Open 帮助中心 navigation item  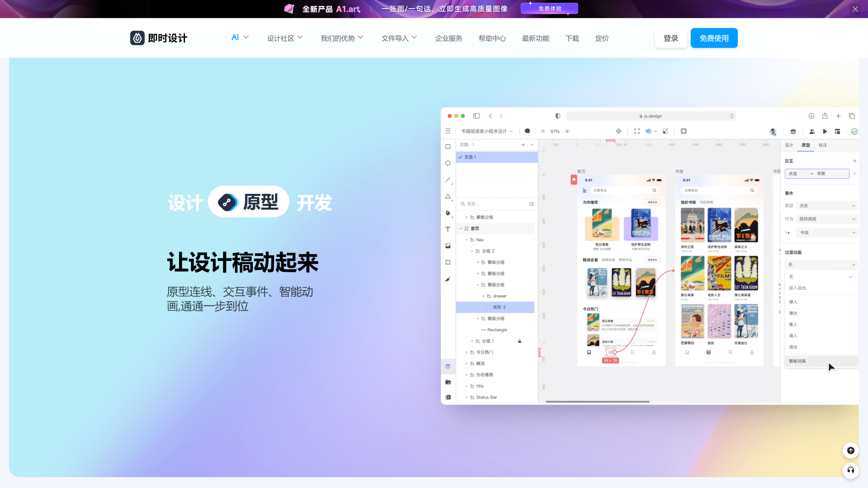pos(492,38)
